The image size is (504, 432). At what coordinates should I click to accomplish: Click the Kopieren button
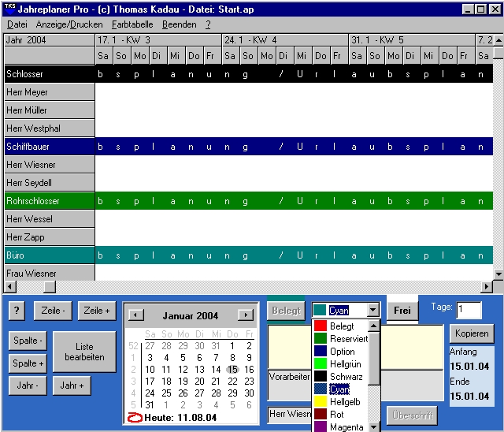471,333
